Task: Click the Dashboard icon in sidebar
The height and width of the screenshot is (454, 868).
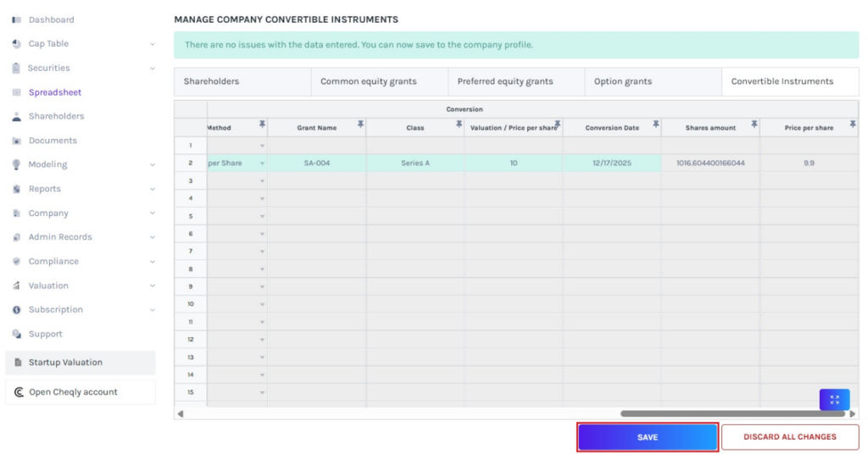Action: (x=16, y=19)
